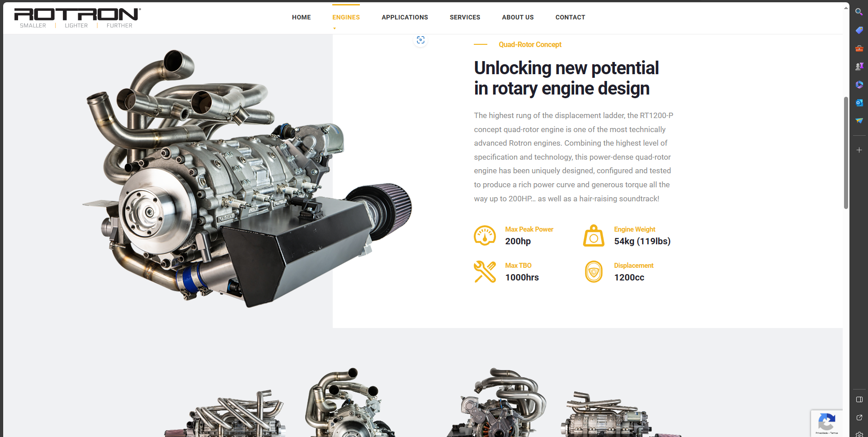868x437 pixels.
Task: Click the '1200cc' value
Action: (629, 277)
